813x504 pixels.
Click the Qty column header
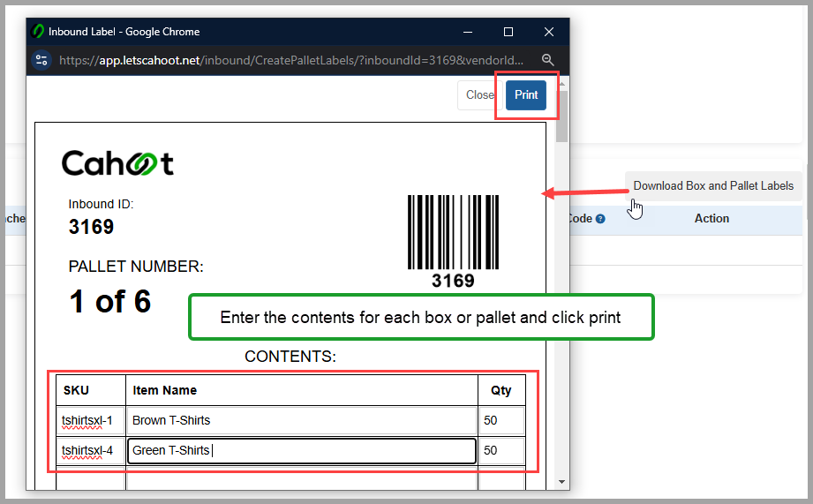501,390
